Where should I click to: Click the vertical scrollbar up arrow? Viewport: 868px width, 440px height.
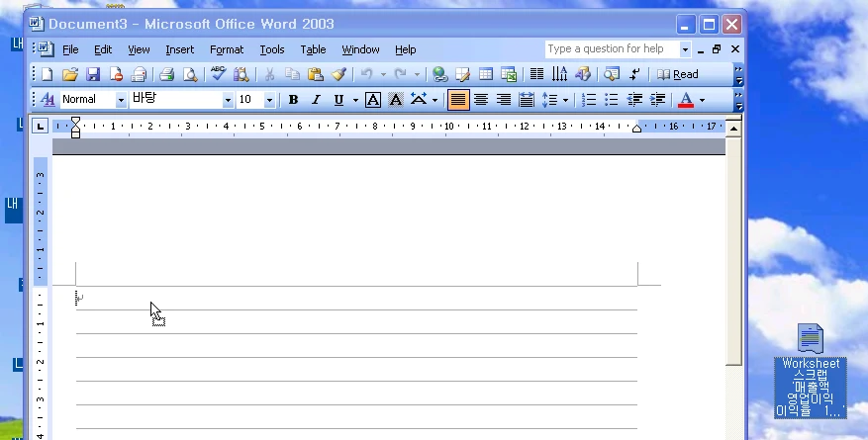pyautogui.click(x=733, y=129)
